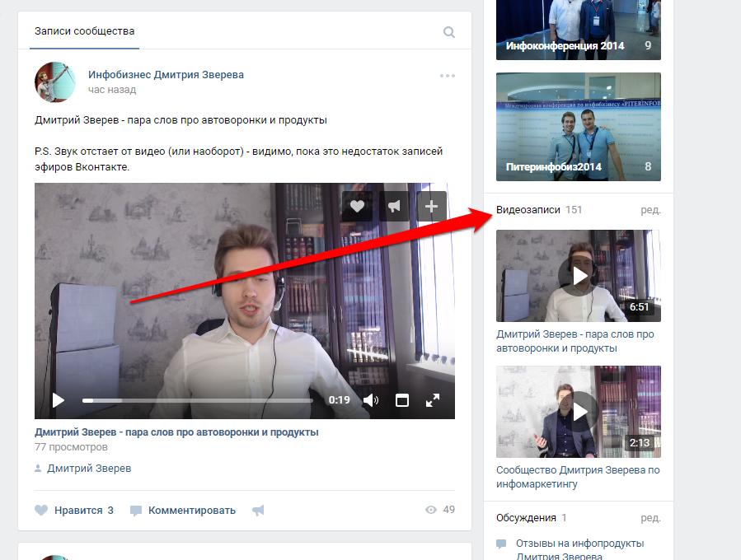Viewport: 741px width, 560px height.
Task: Play the 2:13 video thumbnail
Action: point(579,411)
